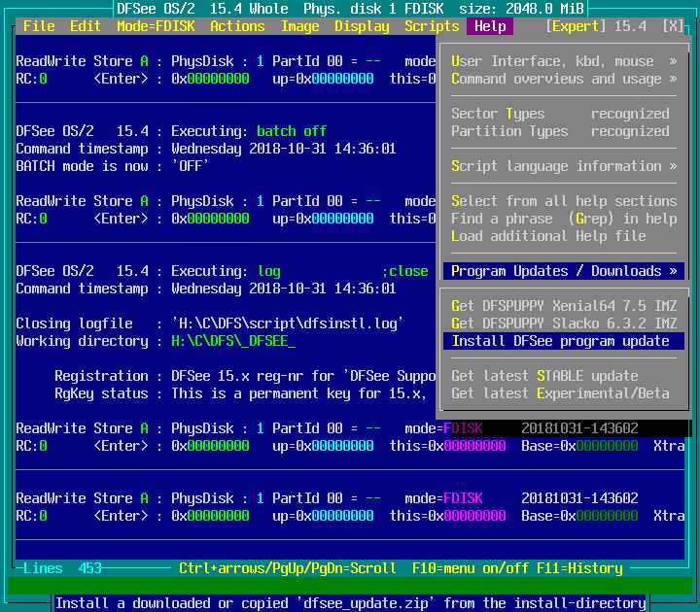Select Get latest STABLE update
Viewport: 700px width, 612px height.
tap(544, 376)
